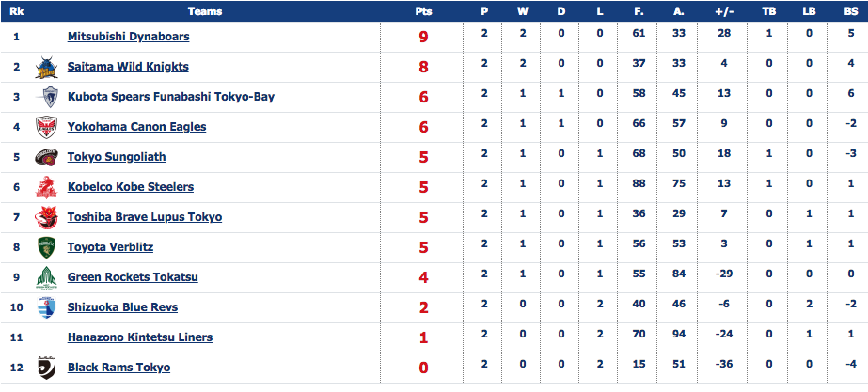The image size is (868, 392).
Task: Click the Saitama Wild Knights team logo
Action: coord(46,67)
